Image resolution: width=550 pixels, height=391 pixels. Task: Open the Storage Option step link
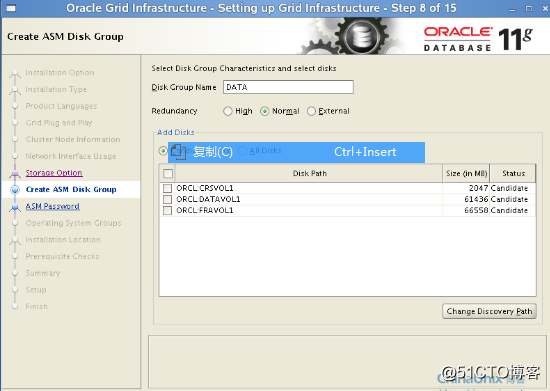(54, 173)
